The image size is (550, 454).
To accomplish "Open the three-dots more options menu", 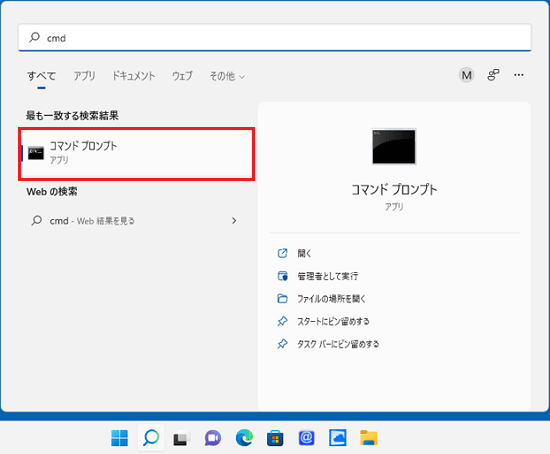I will point(519,75).
